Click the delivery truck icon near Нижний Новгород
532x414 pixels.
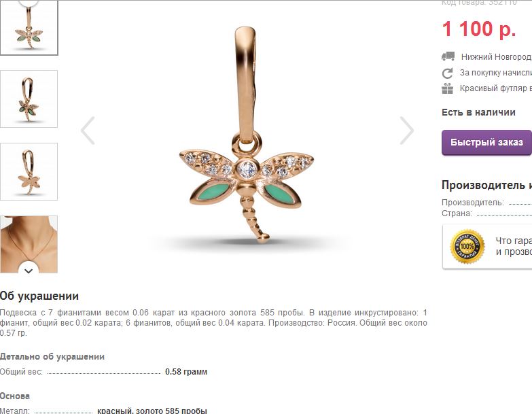(448, 56)
